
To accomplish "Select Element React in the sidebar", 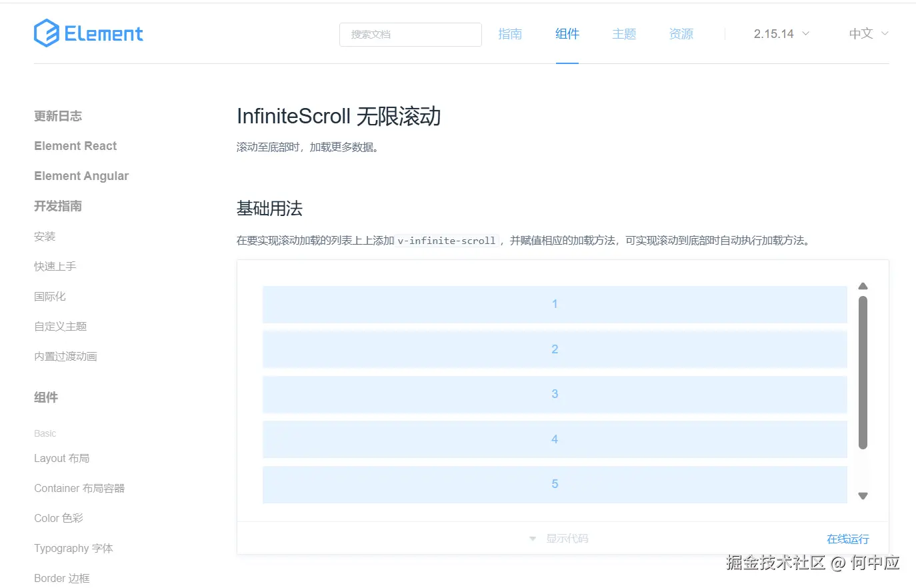I will 75,145.
